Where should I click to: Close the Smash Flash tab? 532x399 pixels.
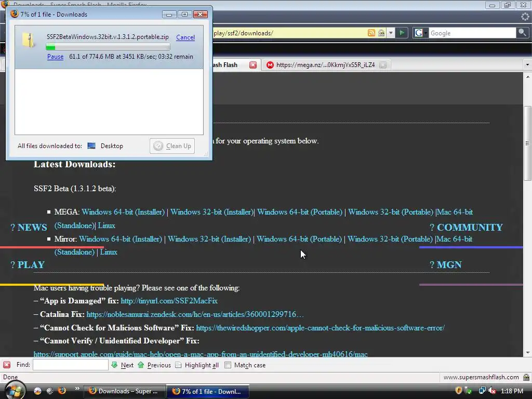point(253,65)
